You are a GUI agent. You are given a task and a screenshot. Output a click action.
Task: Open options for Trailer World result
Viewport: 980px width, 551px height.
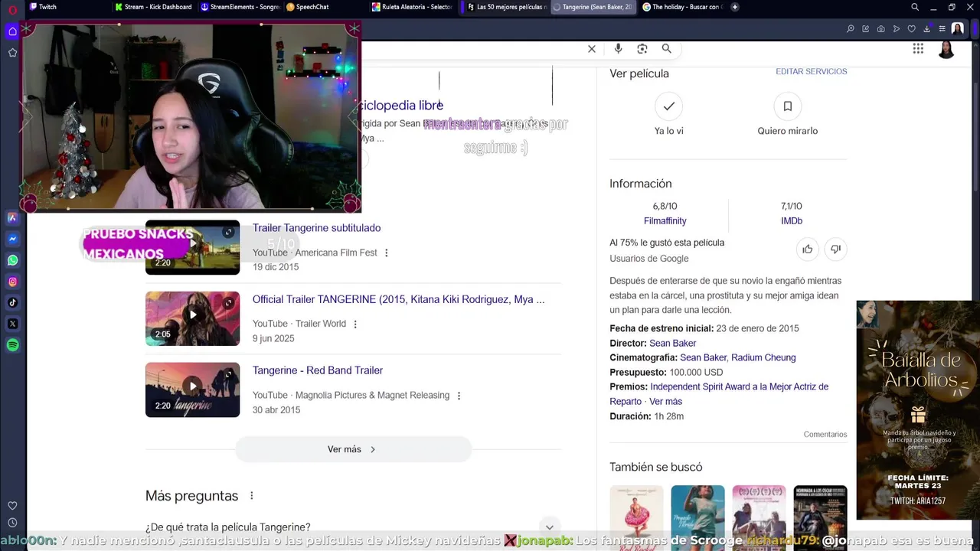pos(355,324)
